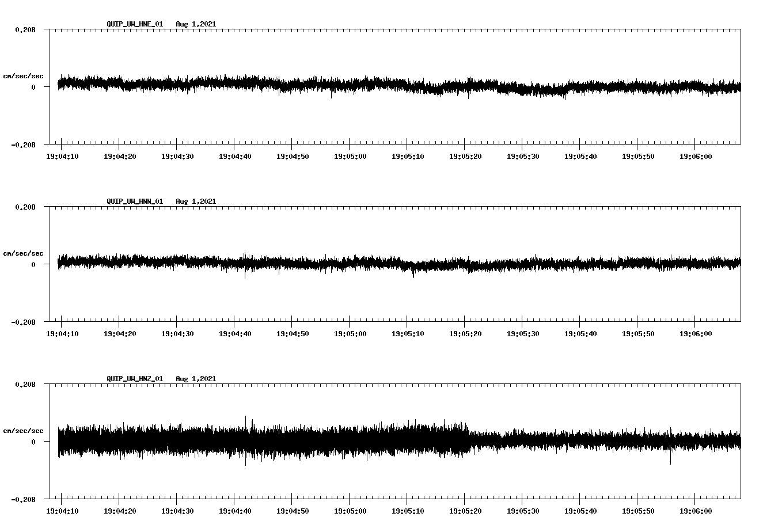The height and width of the screenshot is (532, 782).
Task: Click the cm/sec/sec unit label on HNE plot
Action: click(23, 76)
